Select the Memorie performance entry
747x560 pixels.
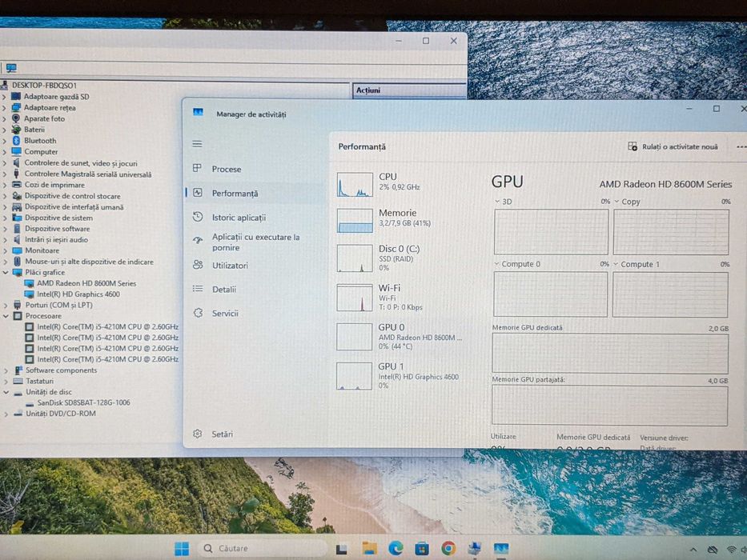[x=400, y=221]
